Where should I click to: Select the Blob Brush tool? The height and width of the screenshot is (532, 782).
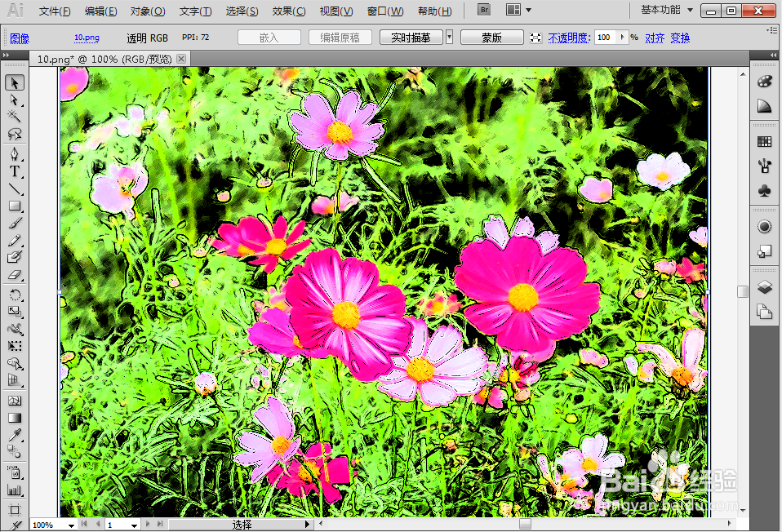(15, 257)
